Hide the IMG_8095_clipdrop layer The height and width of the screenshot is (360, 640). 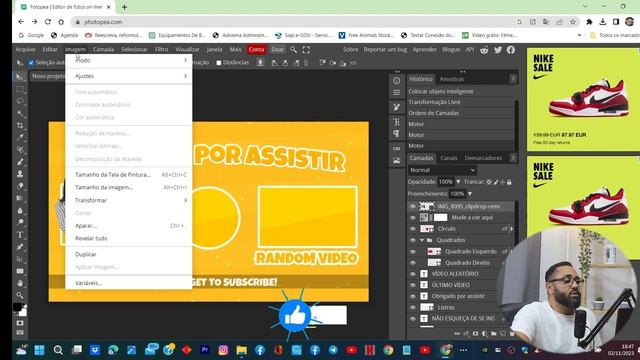pos(413,207)
